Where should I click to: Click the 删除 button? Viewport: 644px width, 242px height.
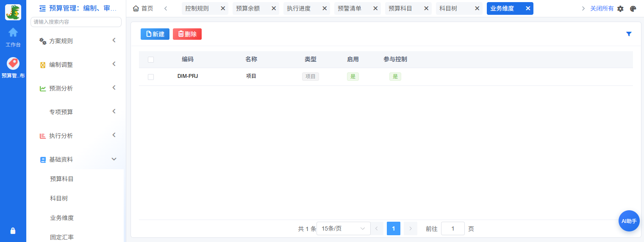(x=187, y=34)
